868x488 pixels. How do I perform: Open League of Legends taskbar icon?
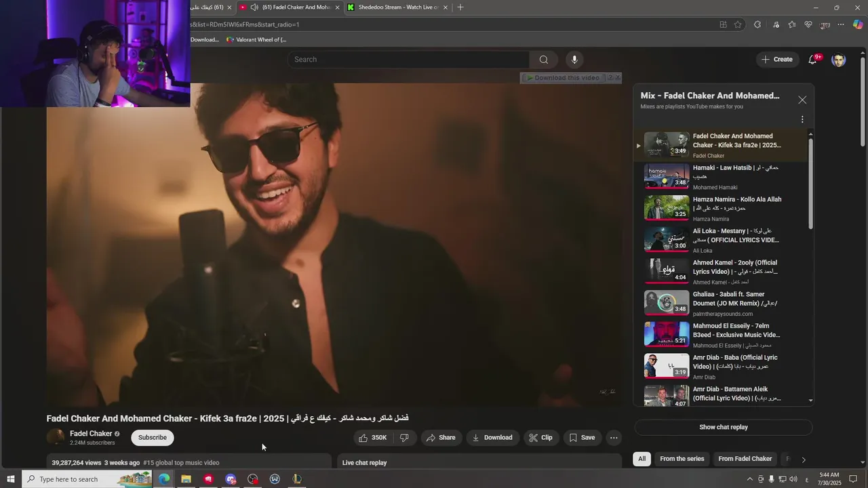(296, 479)
